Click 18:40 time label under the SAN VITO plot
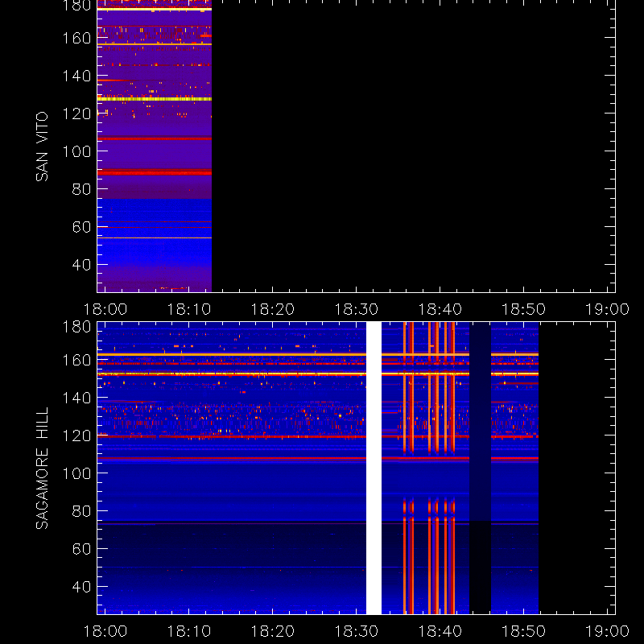 point(440,309)
